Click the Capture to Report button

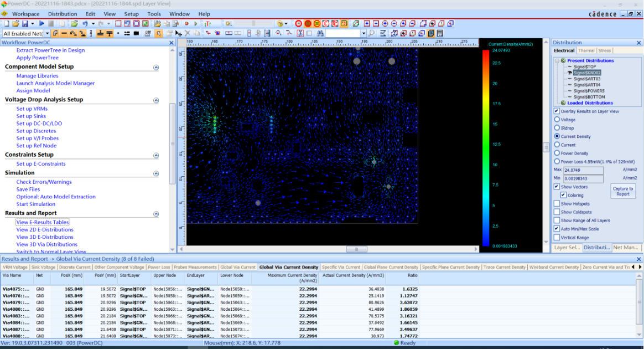click(x=622, y=191)
